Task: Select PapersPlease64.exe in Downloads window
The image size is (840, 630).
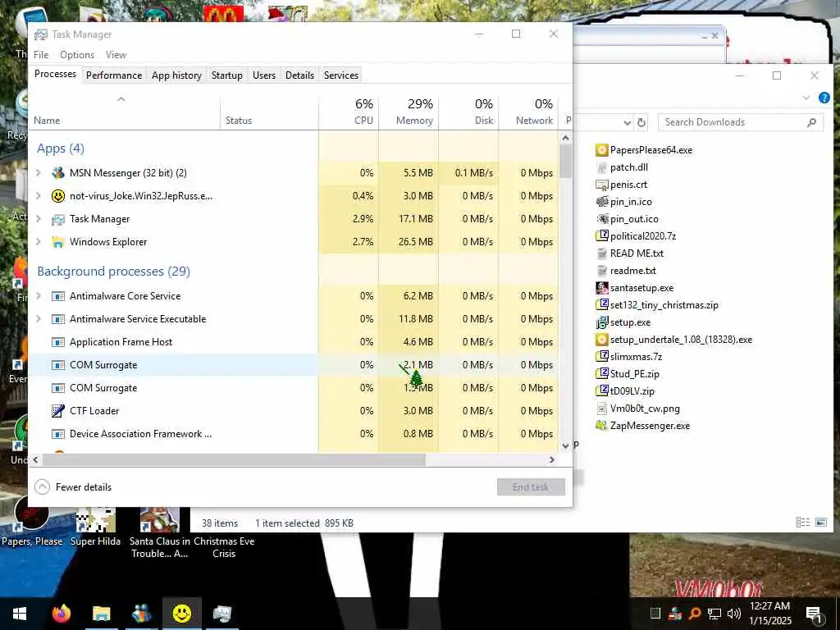Action: pyautogui.click(x=644, y=150)
